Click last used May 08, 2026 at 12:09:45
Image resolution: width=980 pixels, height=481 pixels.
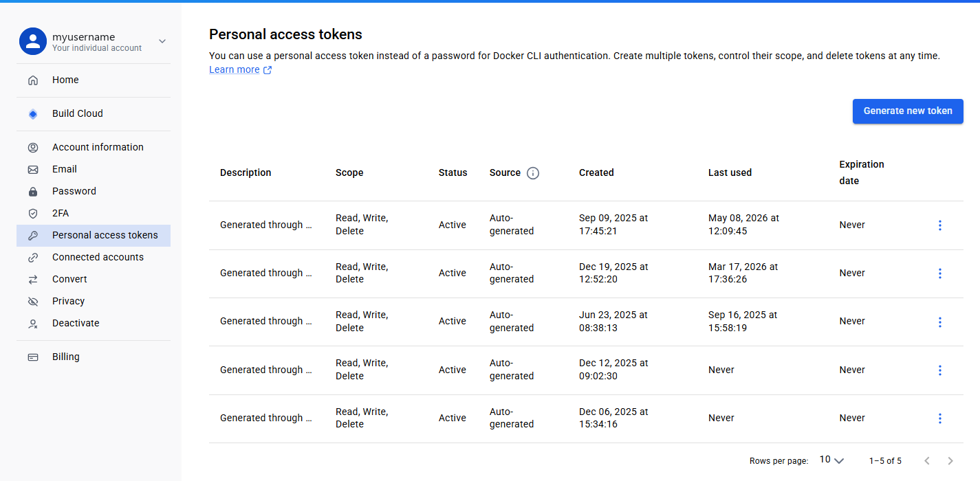tap(743, 225)
